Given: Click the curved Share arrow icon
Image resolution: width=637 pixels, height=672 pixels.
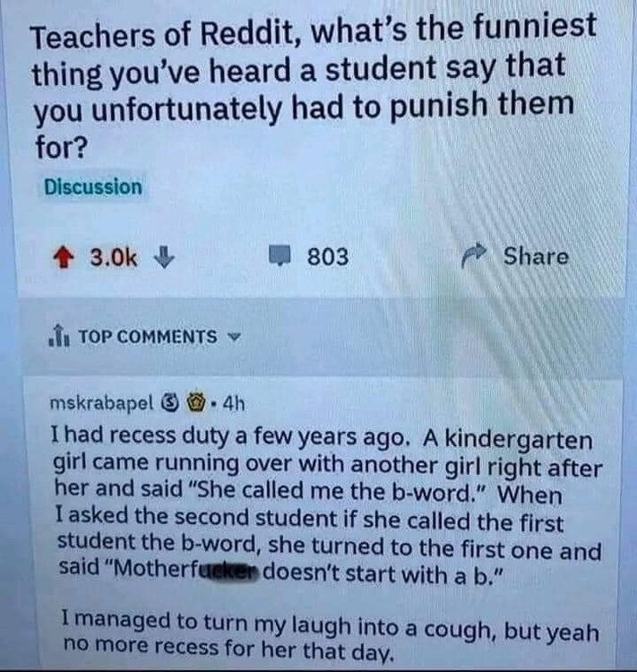Looking at the screenshot, I should (x=475, y=256).
